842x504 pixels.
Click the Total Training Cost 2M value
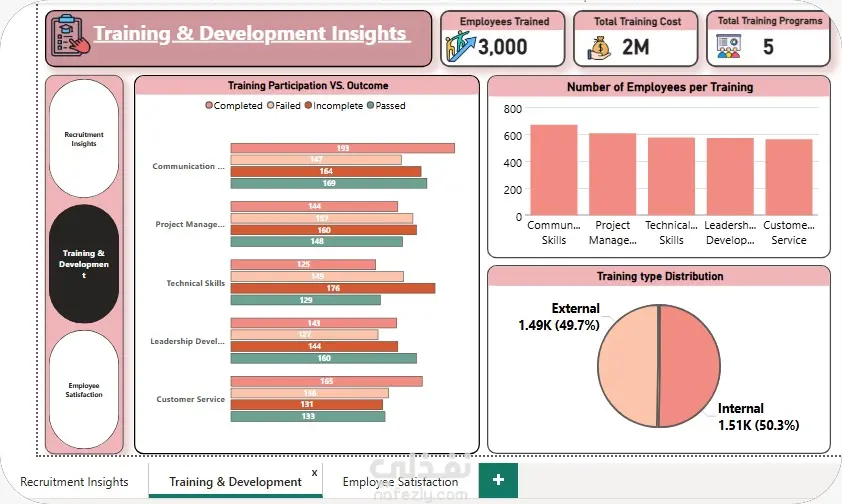[x=636, y=47]
